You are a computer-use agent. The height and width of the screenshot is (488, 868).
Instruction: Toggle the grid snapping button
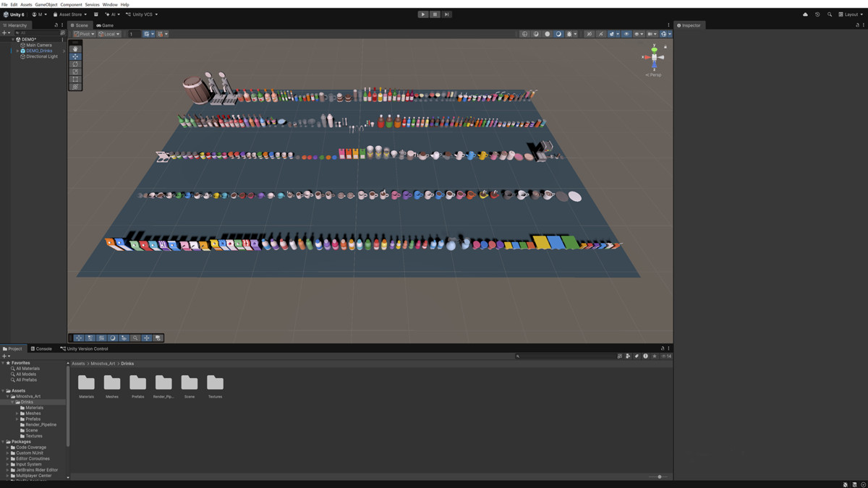[147, 34]
